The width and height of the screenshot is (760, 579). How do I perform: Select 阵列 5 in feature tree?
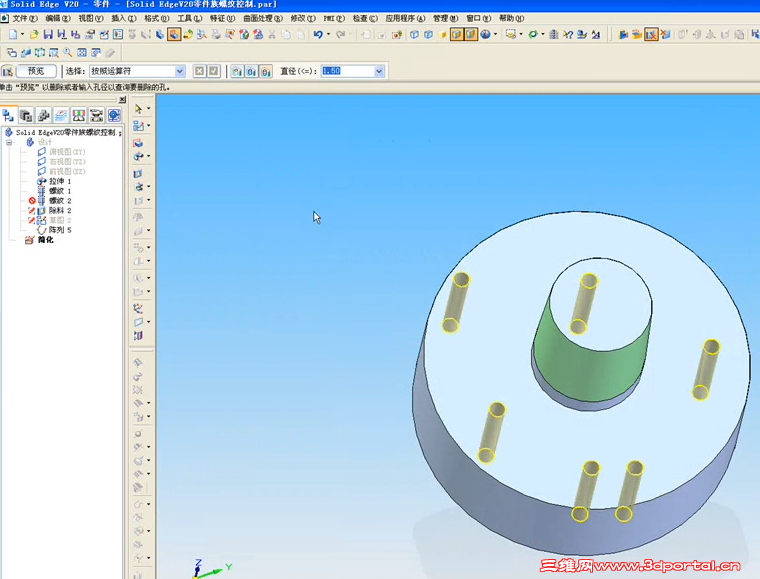coord(60,230)
